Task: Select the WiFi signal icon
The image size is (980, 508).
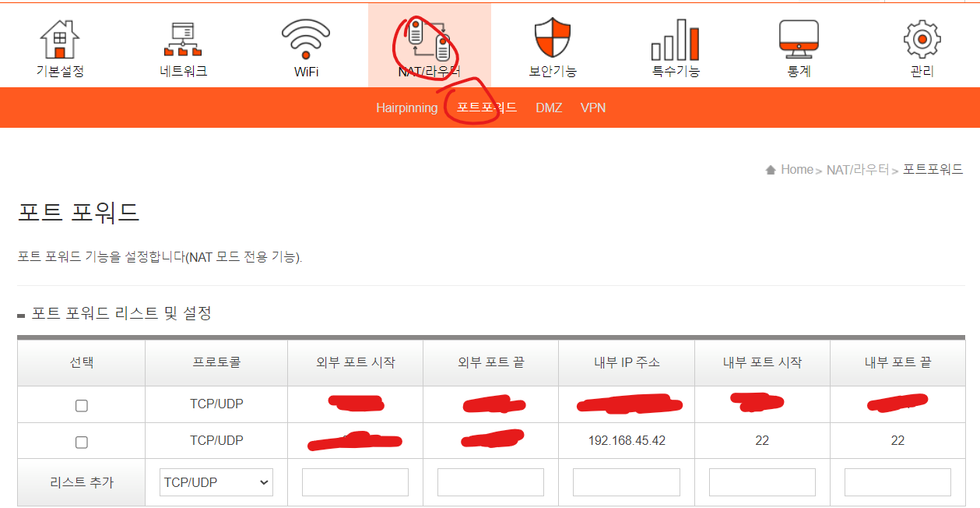Action: (307, 41)
